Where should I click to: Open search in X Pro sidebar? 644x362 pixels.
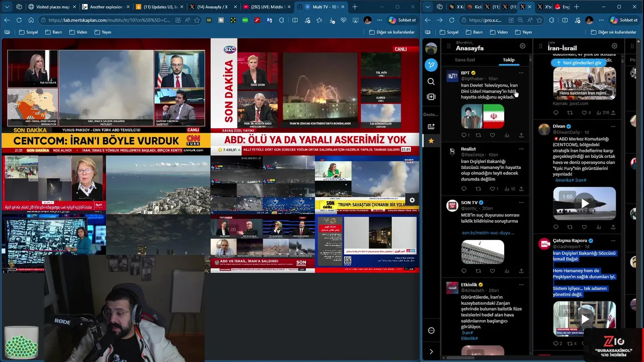point(431,81)
